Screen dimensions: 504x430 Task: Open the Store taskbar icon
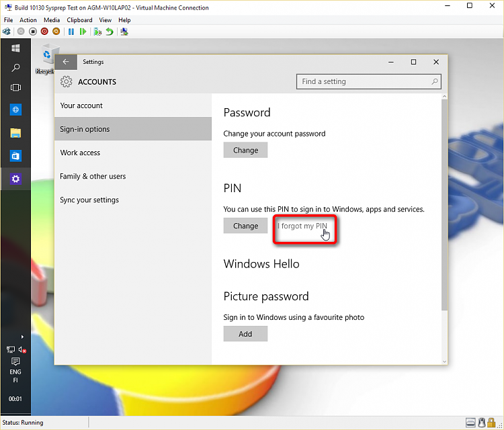click(x=15, y=156)
